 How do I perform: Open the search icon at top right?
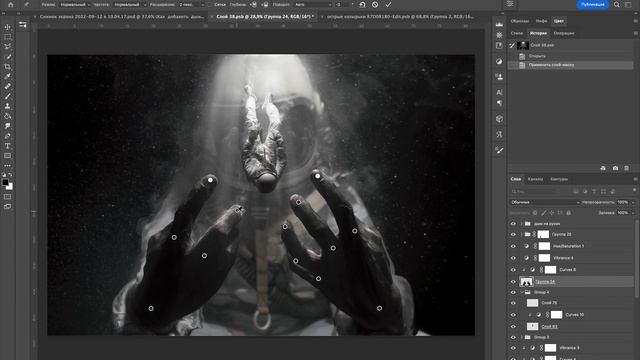click(617, 4)
